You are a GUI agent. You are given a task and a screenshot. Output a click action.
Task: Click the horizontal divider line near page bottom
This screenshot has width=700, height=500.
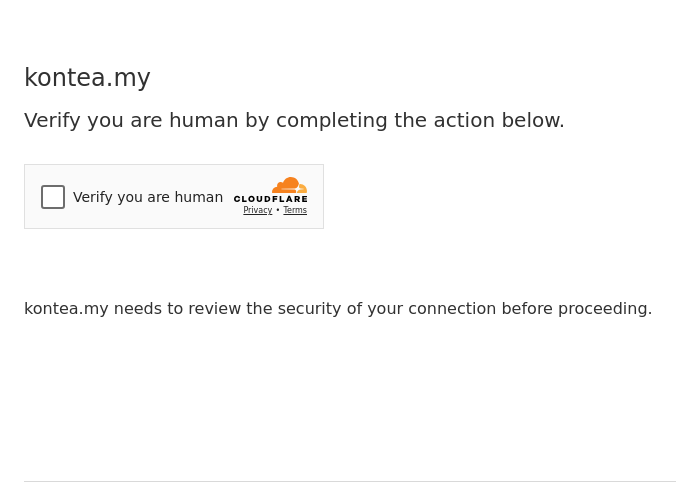pyautogui.click(x=350, y=481)
